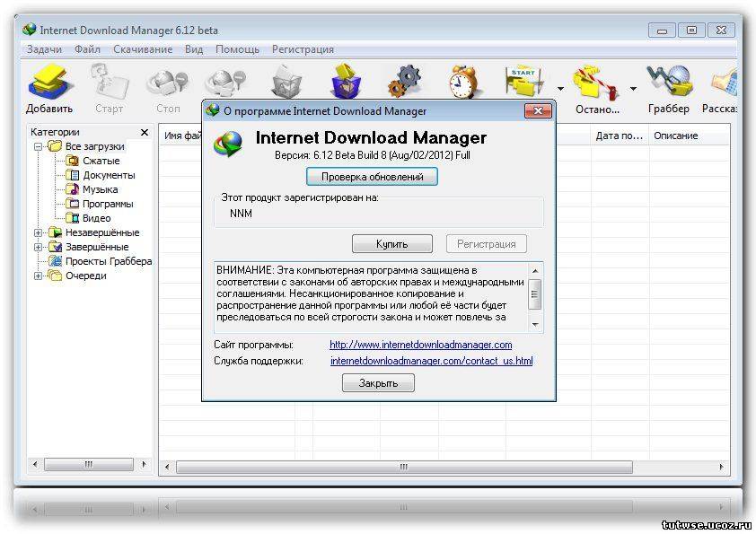The width and height of the screenshot is (756, 534).
Task: Click the Проверка обновлений button
Action: click(372, 177)
